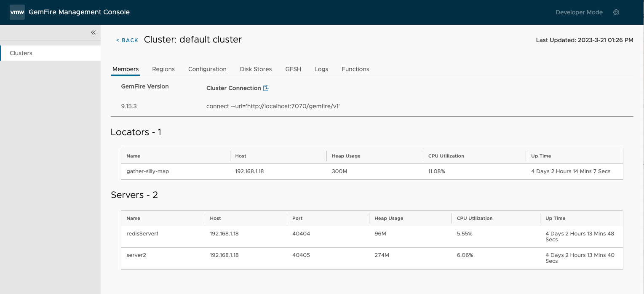
Task: Click Host column header in Locators table
Action: [x=240, y=156]
